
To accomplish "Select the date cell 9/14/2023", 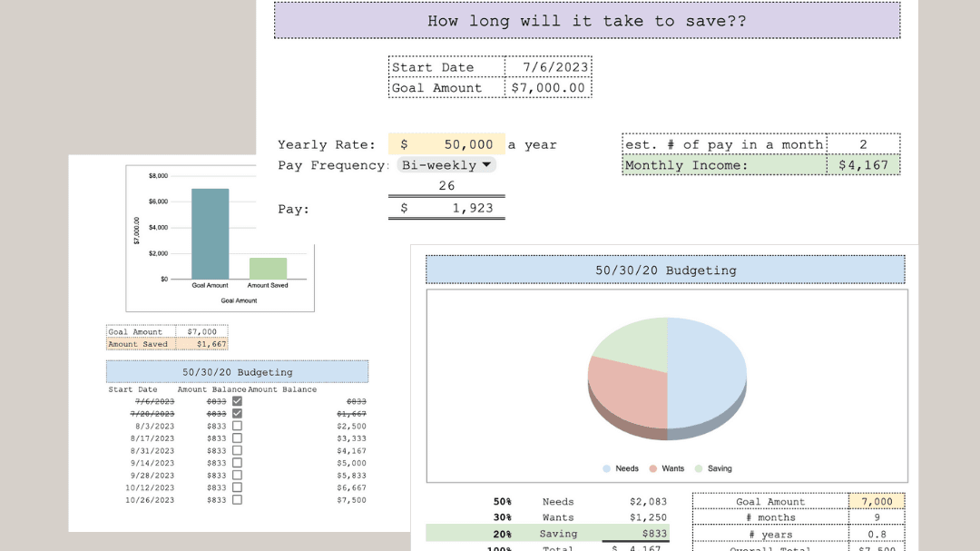I will [152, 463].
